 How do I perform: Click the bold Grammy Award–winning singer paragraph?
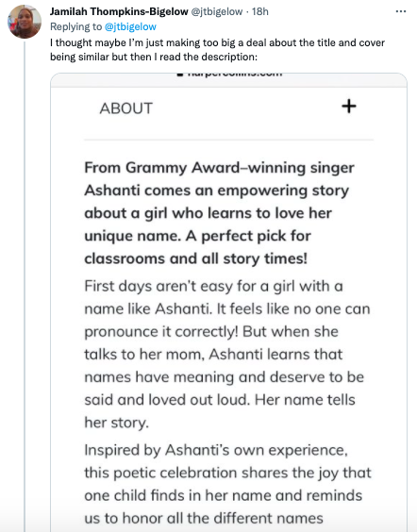tap(220, 213)
